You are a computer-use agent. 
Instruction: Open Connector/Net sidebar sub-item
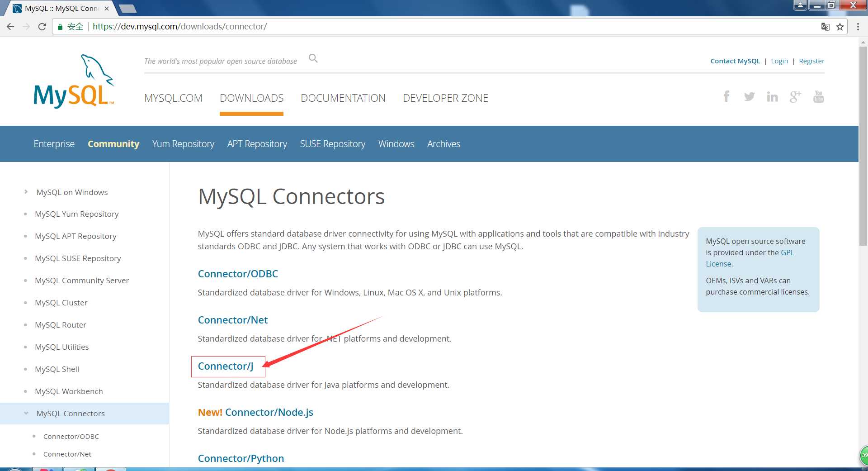[67, 454]
